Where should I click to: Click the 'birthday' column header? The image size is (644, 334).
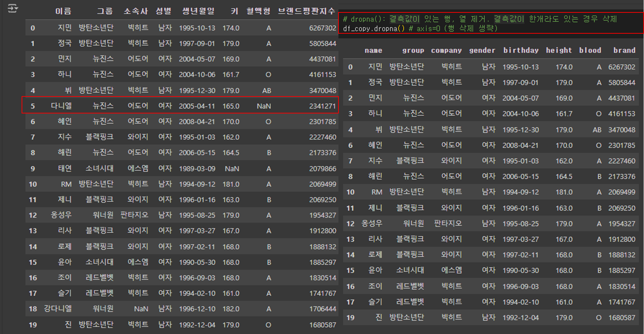click(x=521, y=50)
